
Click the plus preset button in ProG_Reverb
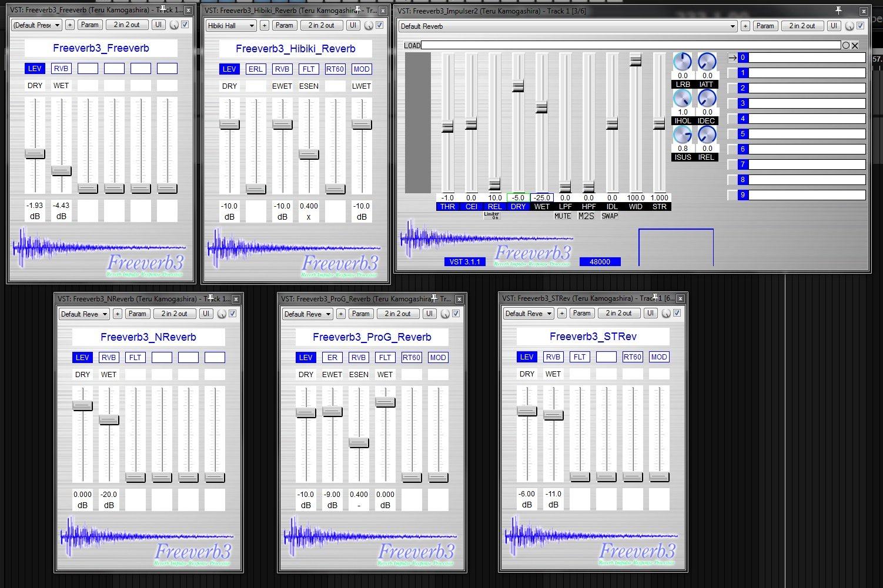341,314
